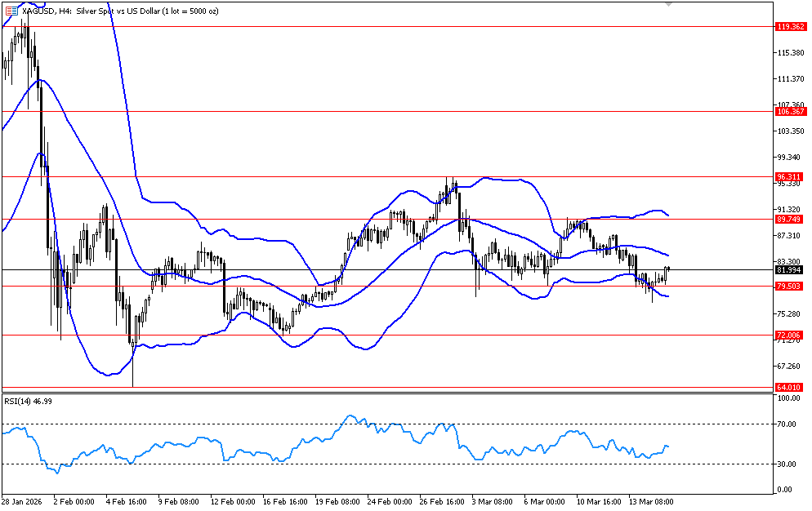Select the red 106.367 price level label
This screenshot has width=812, height=511.
click(791, 112)
